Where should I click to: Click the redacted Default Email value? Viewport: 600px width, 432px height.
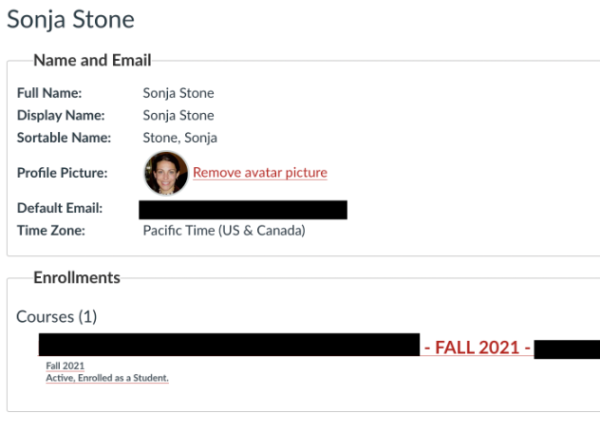coord(243,210)
